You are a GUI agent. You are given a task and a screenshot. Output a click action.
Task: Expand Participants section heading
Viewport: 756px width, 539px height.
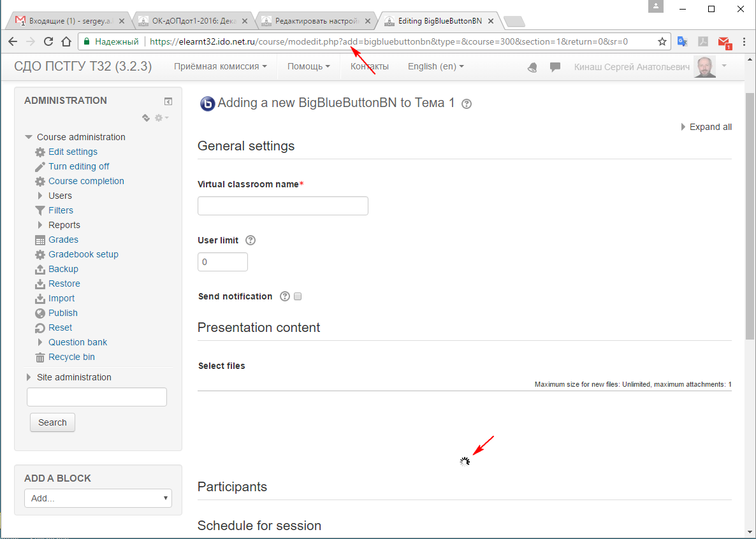[x=232, y=487]
